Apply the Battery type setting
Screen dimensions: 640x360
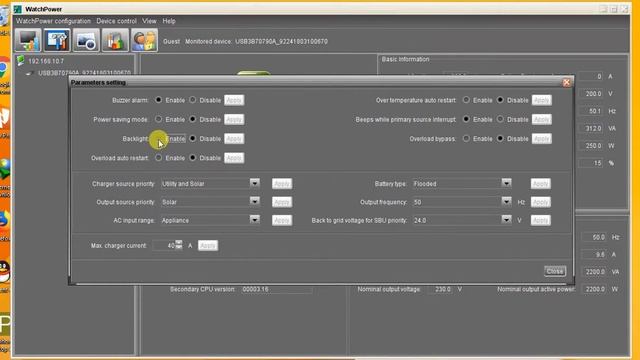click(540, 184)
